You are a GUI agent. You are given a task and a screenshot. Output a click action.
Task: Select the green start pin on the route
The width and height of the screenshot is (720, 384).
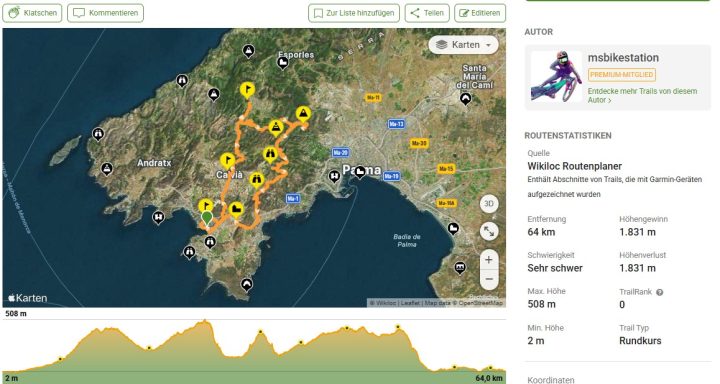[x=207, y=217]
